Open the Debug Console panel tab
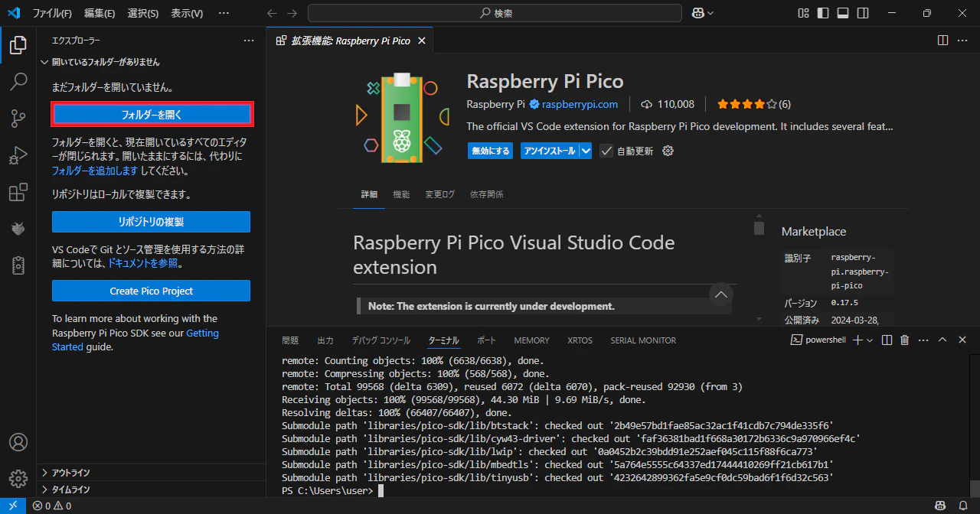Viewport: 980px width, 514px height. point(381,340)
